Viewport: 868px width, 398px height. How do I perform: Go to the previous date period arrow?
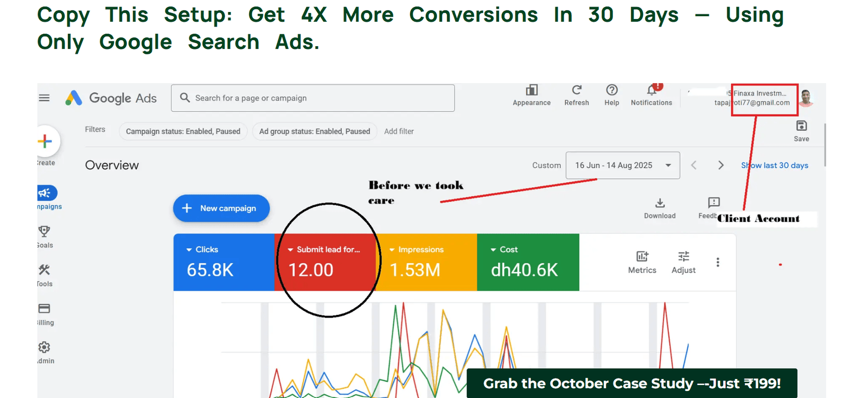pos(693,165)
